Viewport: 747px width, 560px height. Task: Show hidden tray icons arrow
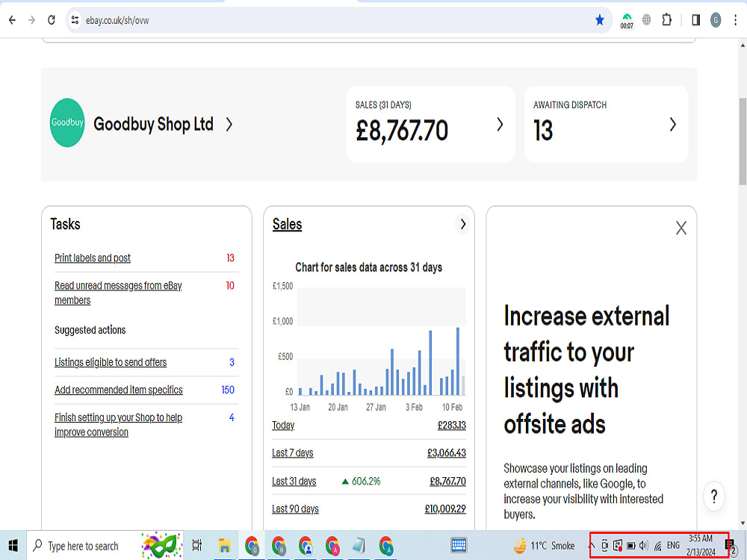592,546
